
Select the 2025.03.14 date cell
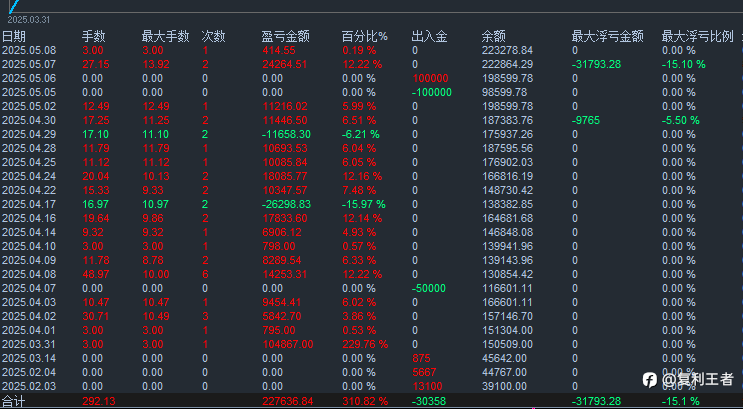(29, 358)
